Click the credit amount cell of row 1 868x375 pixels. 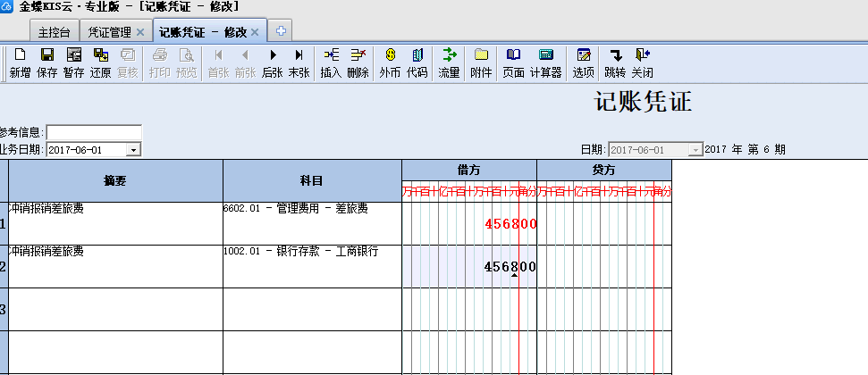point(604,223)
